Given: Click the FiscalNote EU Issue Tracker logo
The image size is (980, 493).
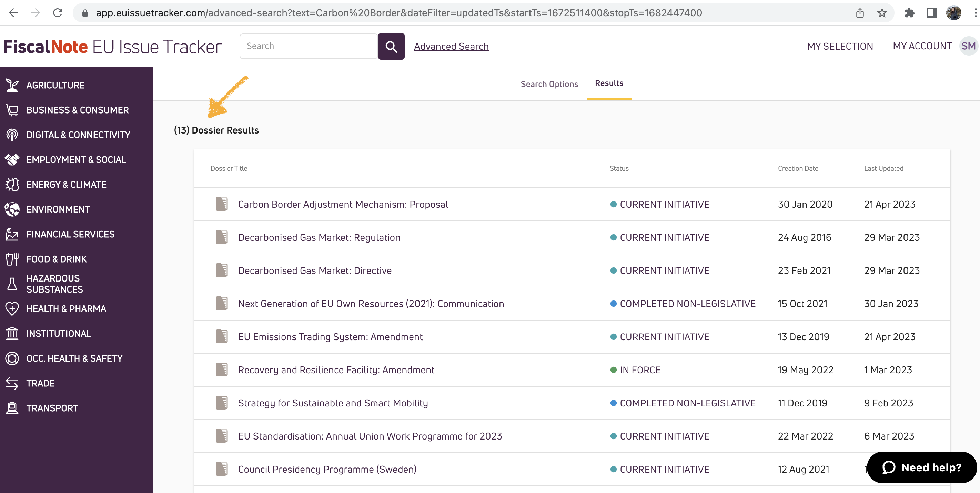Looking at the screenshot, I should click(x=112, y=47).
